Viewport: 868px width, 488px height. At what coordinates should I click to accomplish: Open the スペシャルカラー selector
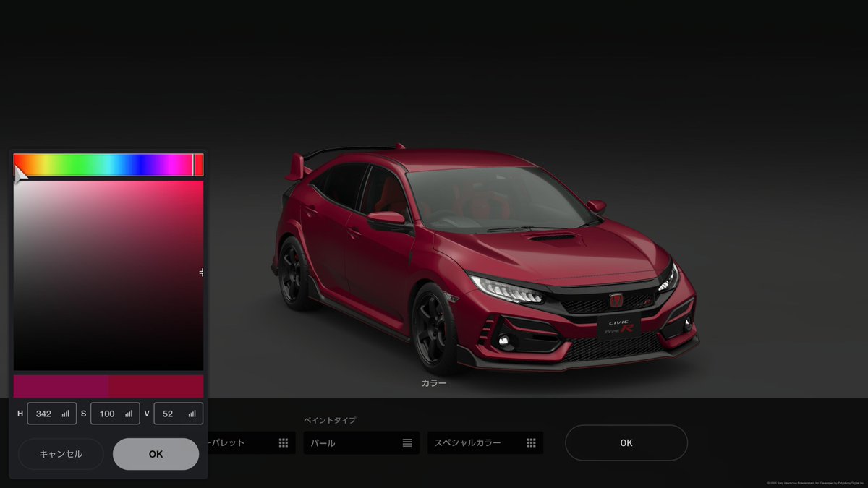pos(485,442)
